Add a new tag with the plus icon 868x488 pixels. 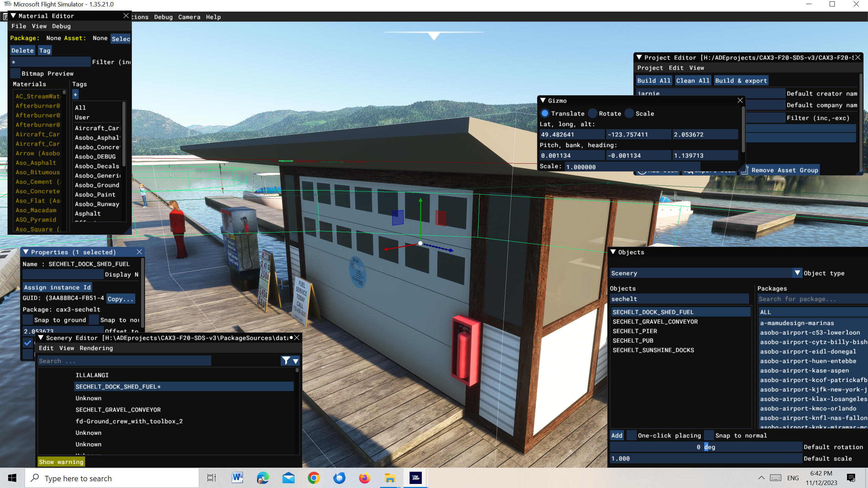75,95
